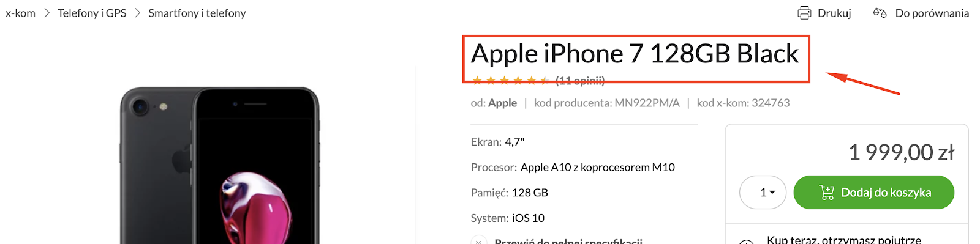
Task: Click the black iPhone 7 product image
Action: [219, 165]
